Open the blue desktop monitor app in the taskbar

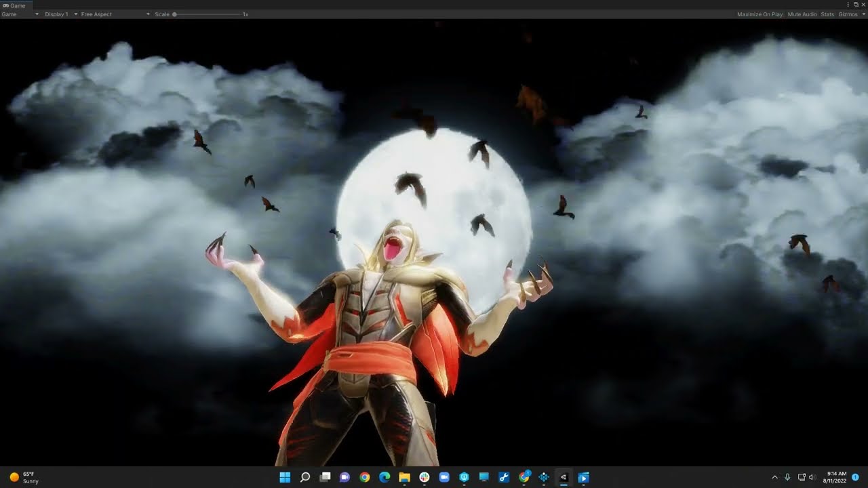pyautogui.click(x=484, y=477)
